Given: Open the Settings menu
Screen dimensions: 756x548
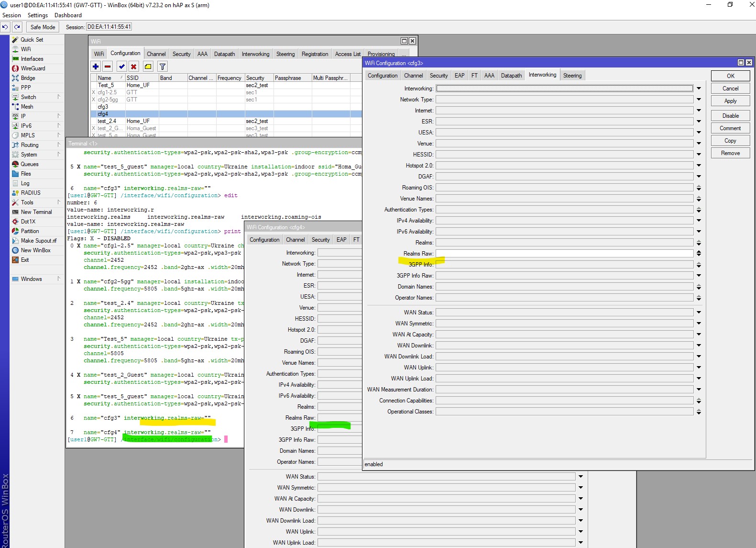Looking at the screenshot, I should [x=38, y=15].
